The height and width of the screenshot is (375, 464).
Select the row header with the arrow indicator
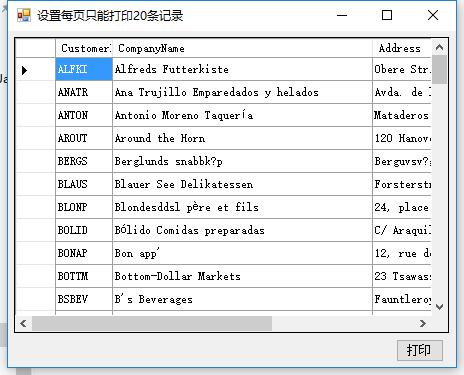36,69
